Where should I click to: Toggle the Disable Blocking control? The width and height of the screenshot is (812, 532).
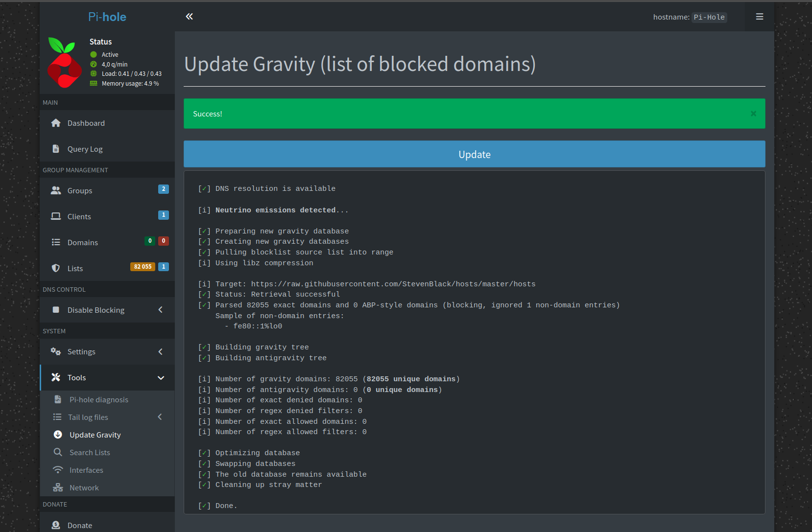107,310
